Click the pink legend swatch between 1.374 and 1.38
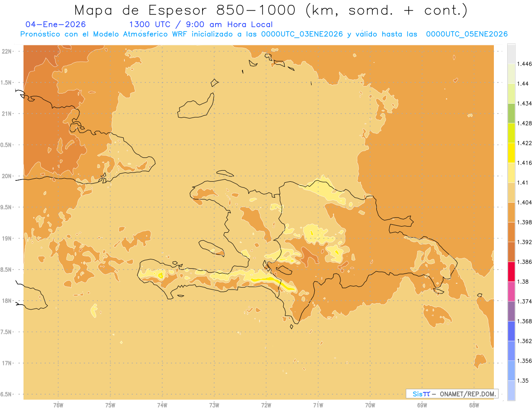The height and width of the screenshot is (411, 532). click(x=511, y=291)
